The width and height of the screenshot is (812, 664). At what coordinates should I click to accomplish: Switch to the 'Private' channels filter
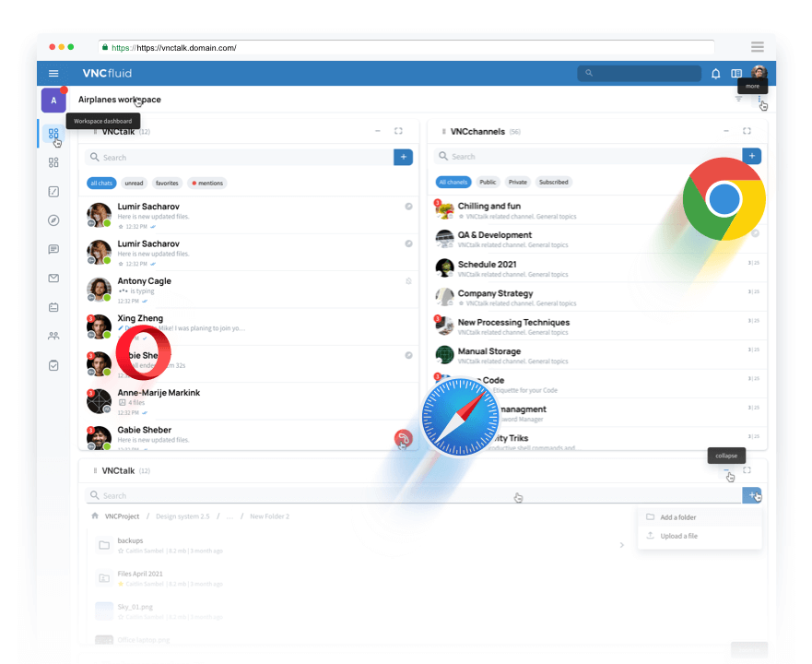(517, 182)
